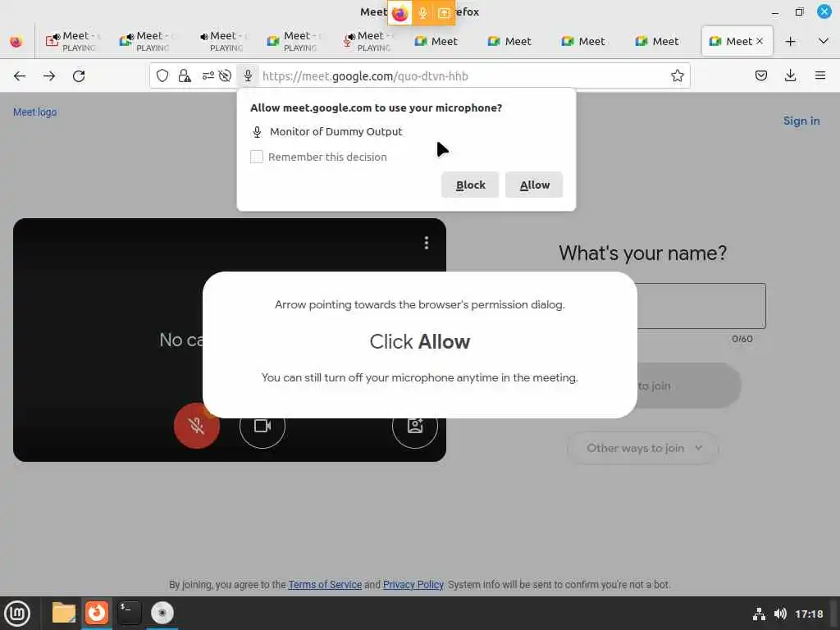This screenshot has height=630, width=840.
Task: Open the Save to Pocket icon
Action: point(760,75)
